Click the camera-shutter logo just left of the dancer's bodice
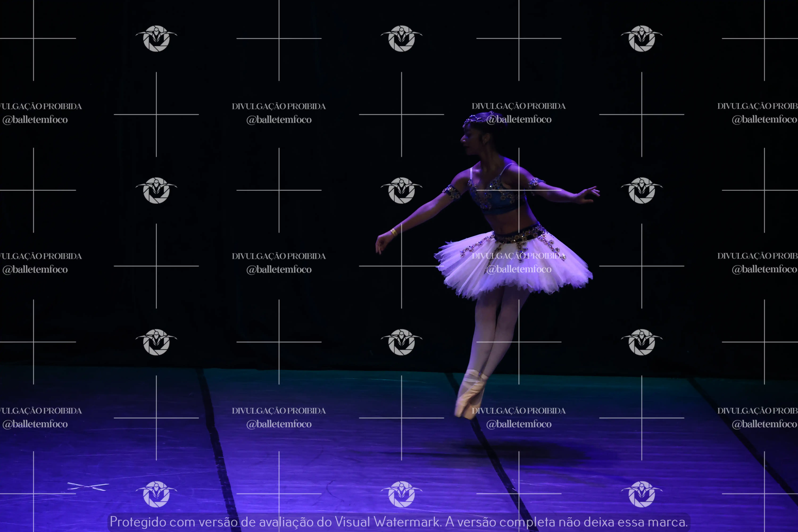The width and height of the screenshot is (798, 532). [402, 190]
